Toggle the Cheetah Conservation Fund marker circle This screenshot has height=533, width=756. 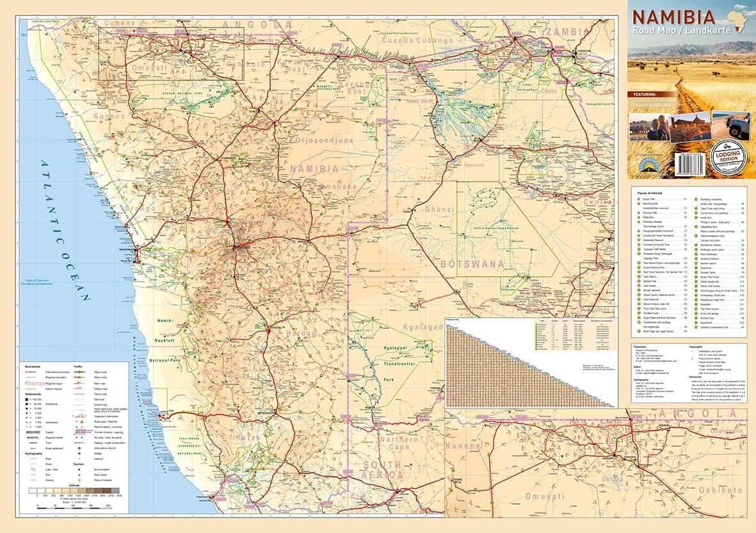(696, 327)
